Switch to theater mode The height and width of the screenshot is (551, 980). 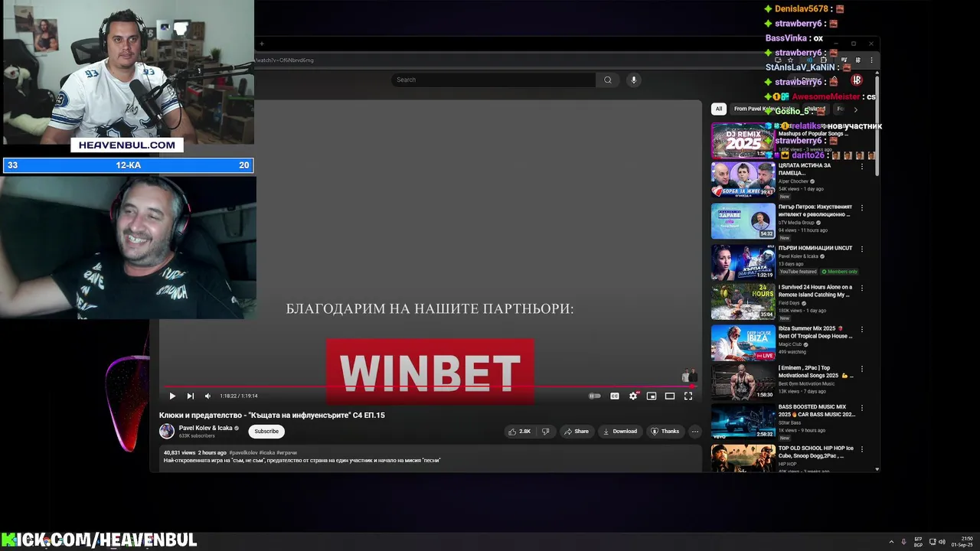670,396
